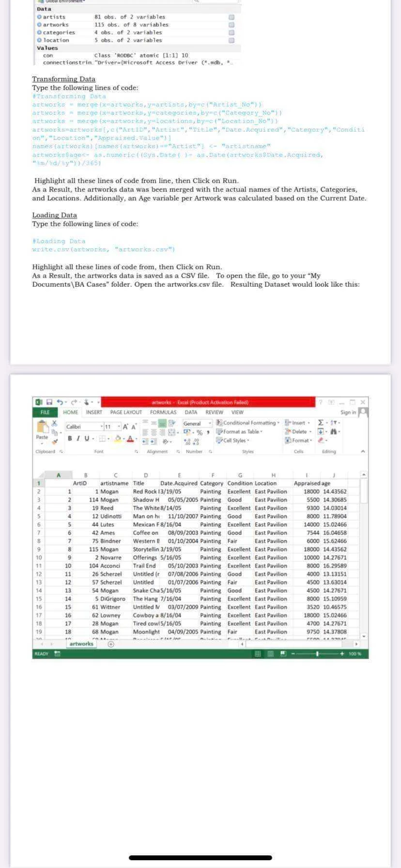Open the Cell Styles dropdown
The width and height of the screenshot is (401, 868).
(233, 440)
